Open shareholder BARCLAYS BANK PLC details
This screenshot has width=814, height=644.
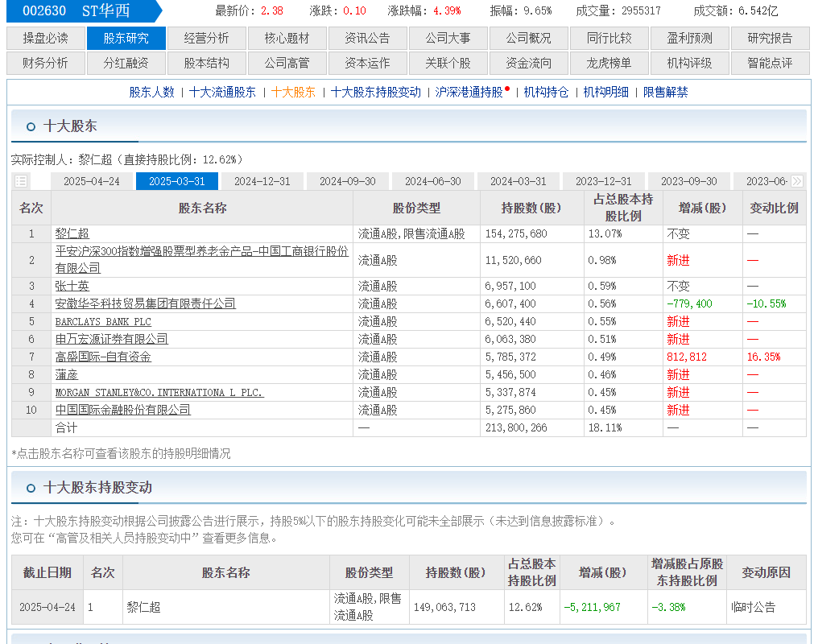[103, 322]
